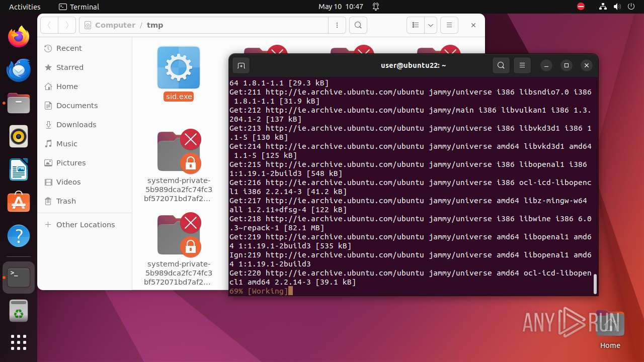The image size is (644, 362).
Task: Open Ubuntu Software from the dock
Action: pos(19,203)
